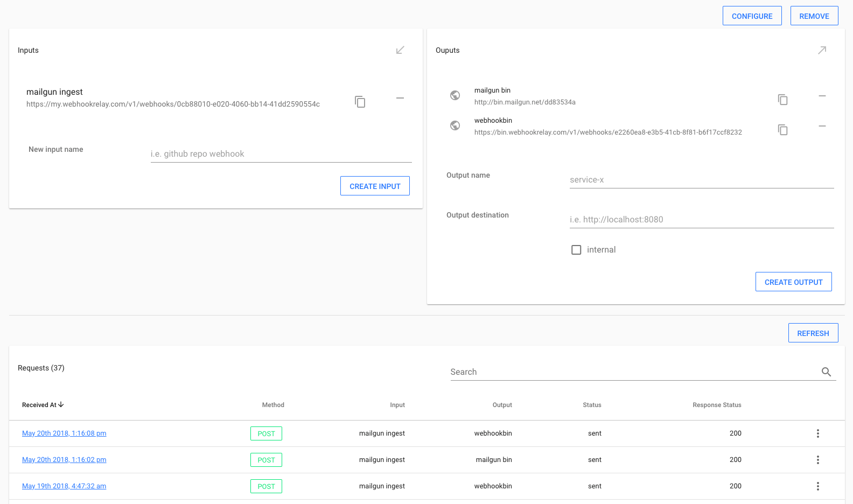Click the Response Status column header
Screen dimensions: 853x504
point(716,405)
